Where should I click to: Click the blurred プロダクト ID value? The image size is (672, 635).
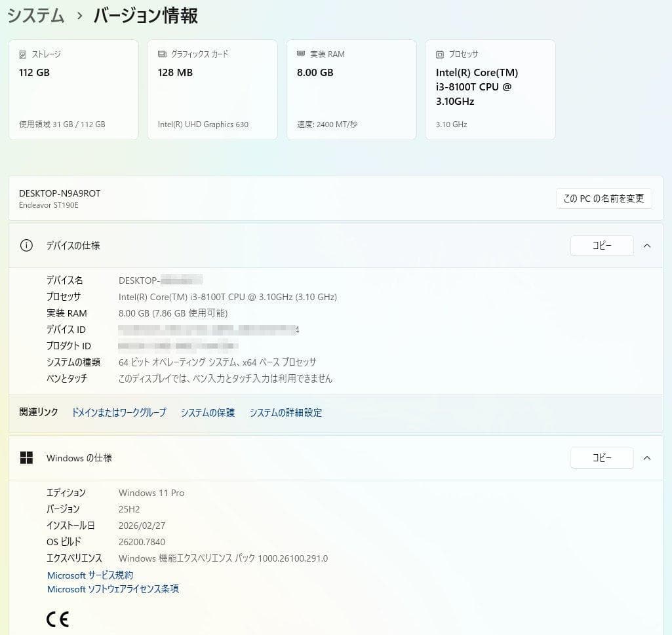[x=178, y=346]
